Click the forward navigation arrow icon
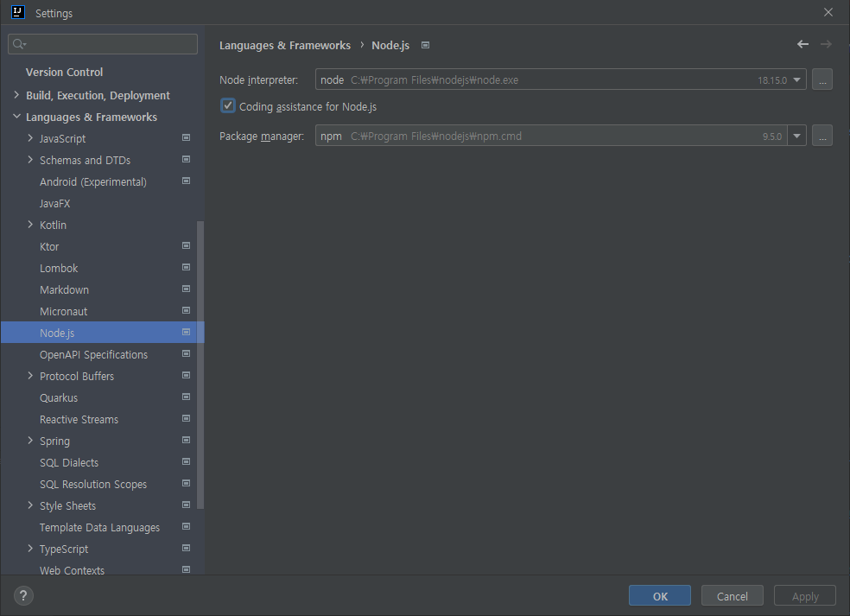The height and width of the screenshot is (616, 850). click(826, 44)
